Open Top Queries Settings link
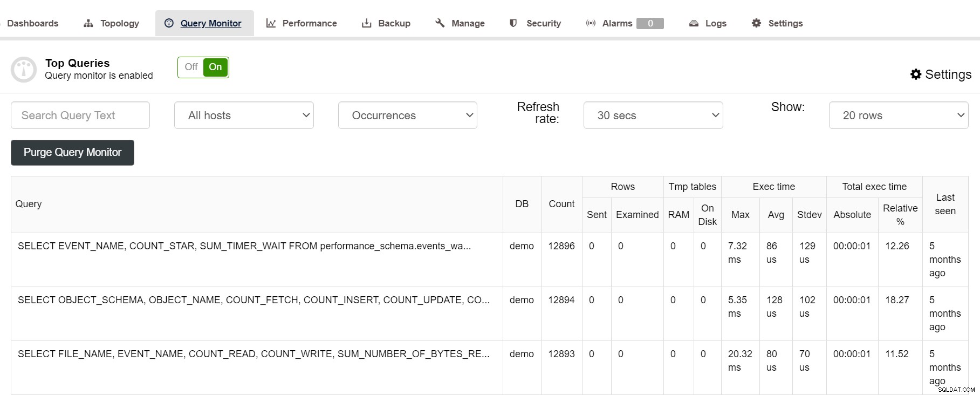 coord(941,74)
